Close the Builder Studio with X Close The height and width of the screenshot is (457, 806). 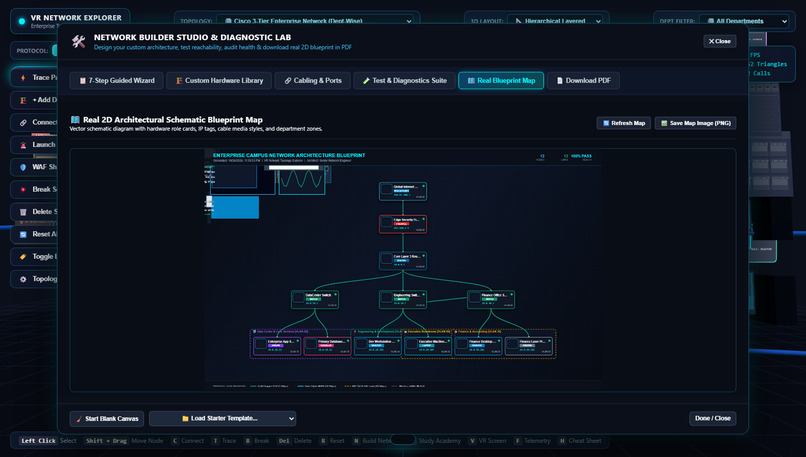pyautogui.click(x=720, y=41)
